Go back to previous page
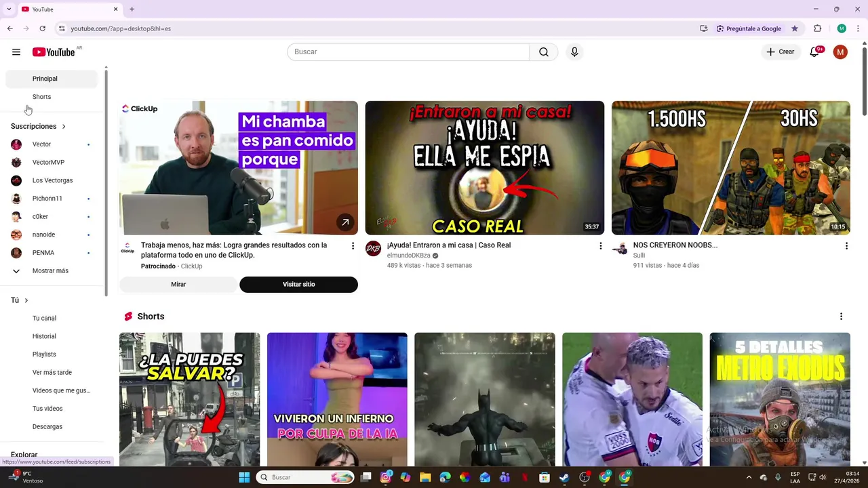Image resolution: width=868 pixels, height=488 pixels. (9, 28)
